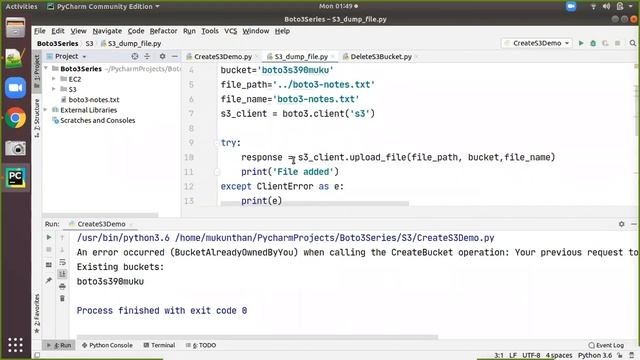640x360 pixels.
Task: Clear Run output with trash icon
Action: (62, 298)
